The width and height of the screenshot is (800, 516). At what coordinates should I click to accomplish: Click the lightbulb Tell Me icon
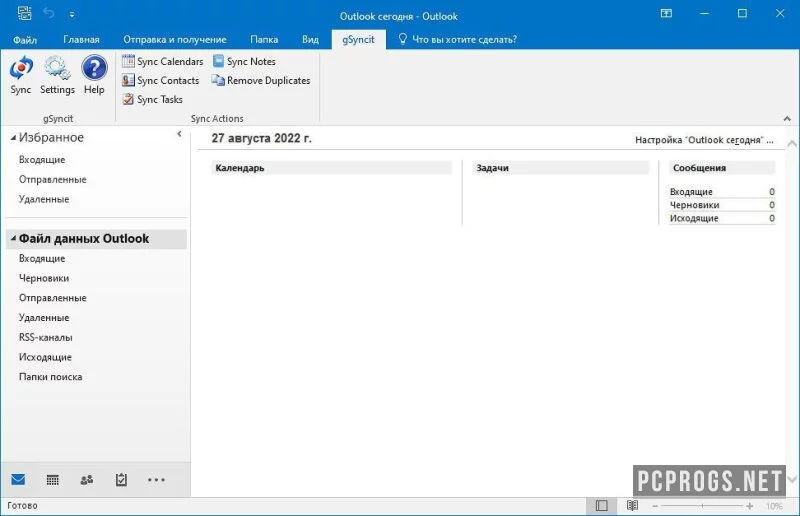pos(403,39)
